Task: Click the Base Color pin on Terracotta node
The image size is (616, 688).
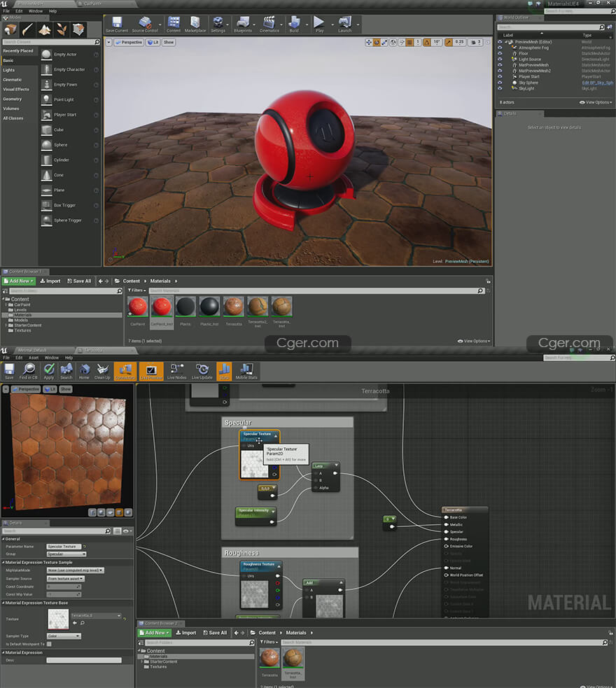Action: pyautogui.click(x=446, y=517)
